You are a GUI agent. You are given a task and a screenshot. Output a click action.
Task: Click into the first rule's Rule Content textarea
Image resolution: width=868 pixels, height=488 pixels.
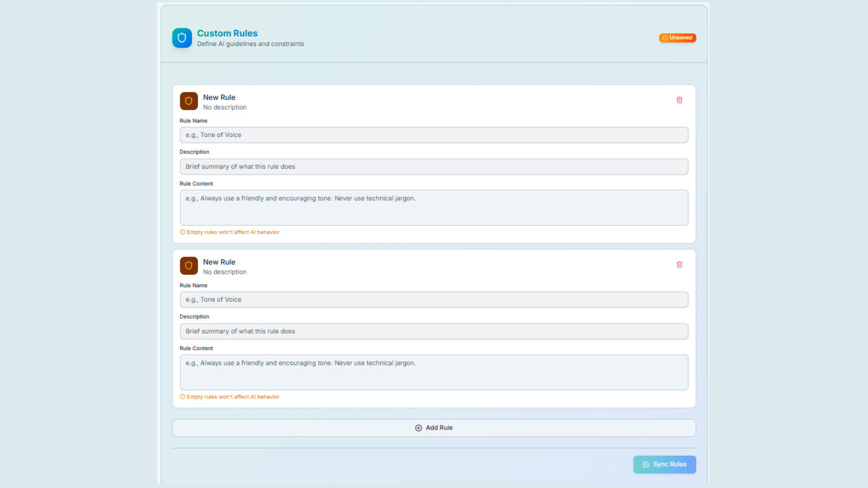(433, 208)
